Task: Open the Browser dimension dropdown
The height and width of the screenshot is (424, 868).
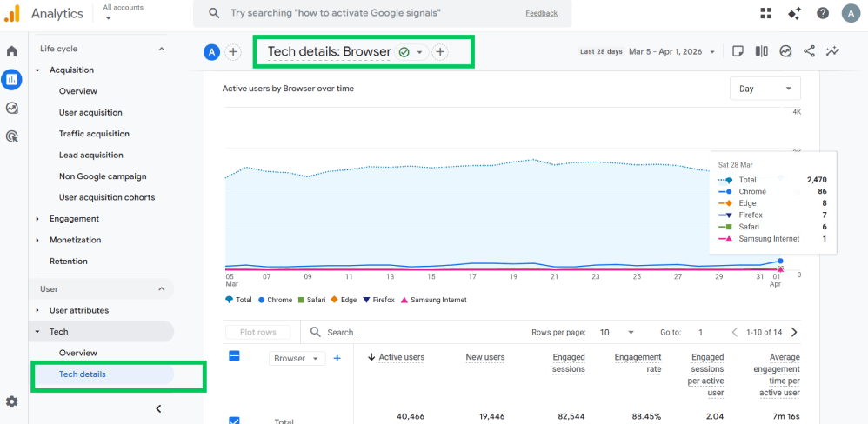Action: pyautogui.click(x=297, y=358)
